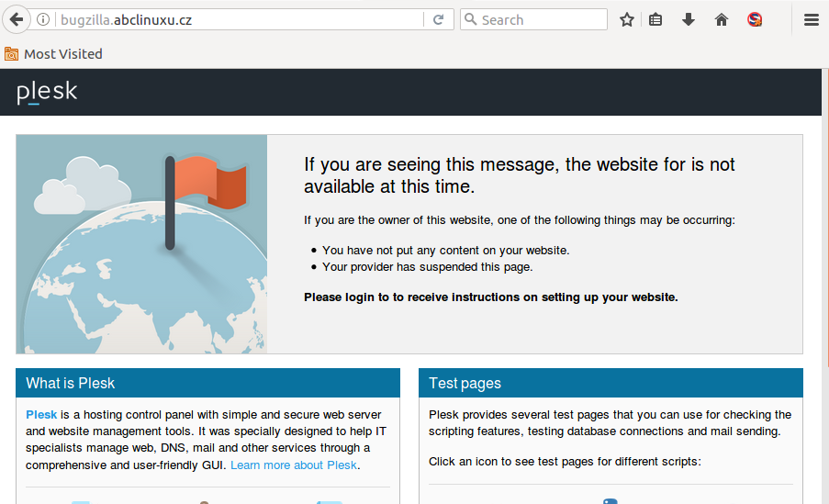Screen dimensions: 829x504
Task: Click the search magnifier icon
Action: point(470,19)
